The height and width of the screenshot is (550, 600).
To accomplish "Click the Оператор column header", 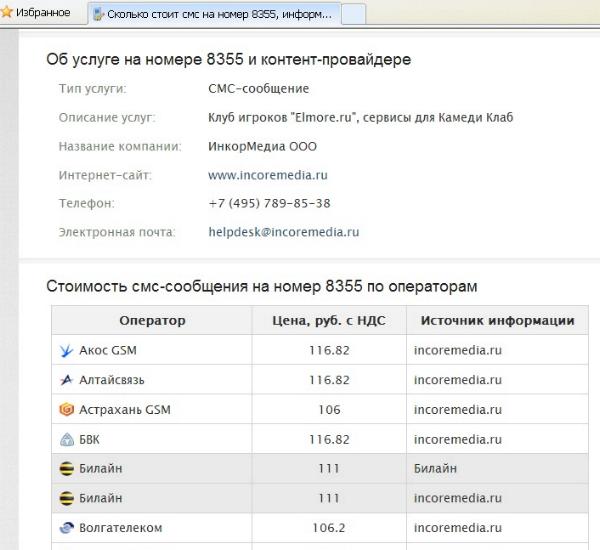I will (x=152, y=320).
